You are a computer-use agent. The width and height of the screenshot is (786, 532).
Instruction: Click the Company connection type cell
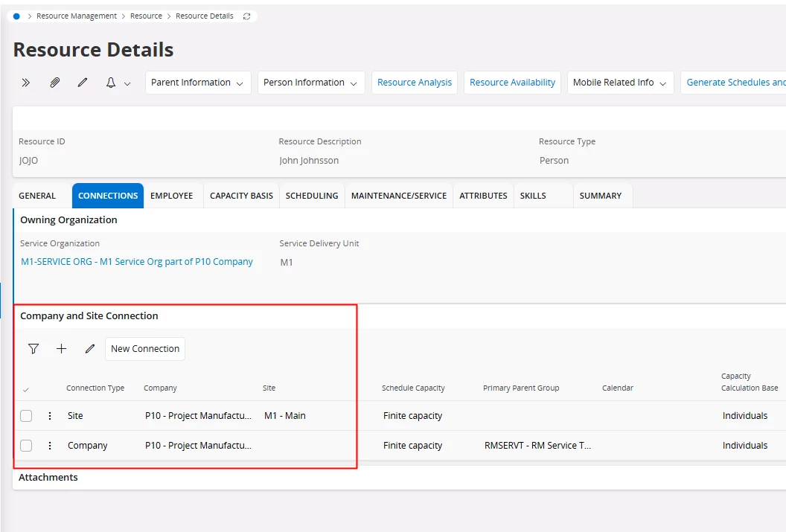click(88, 446)
